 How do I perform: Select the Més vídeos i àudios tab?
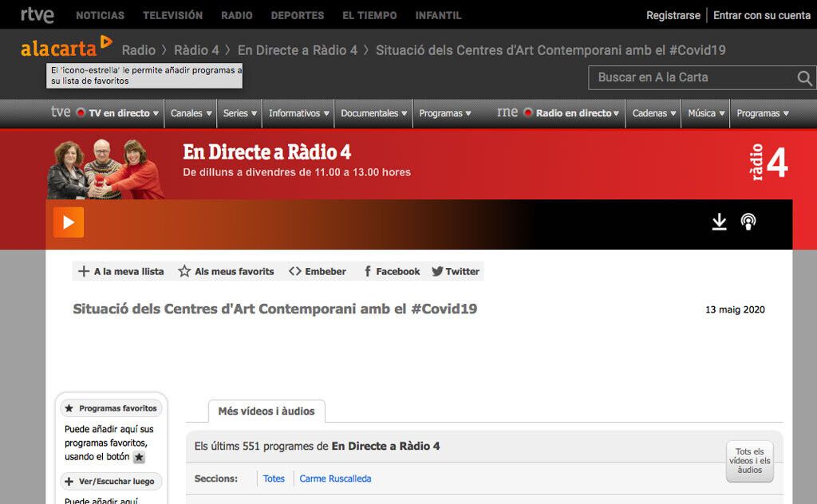click(266, 411)
